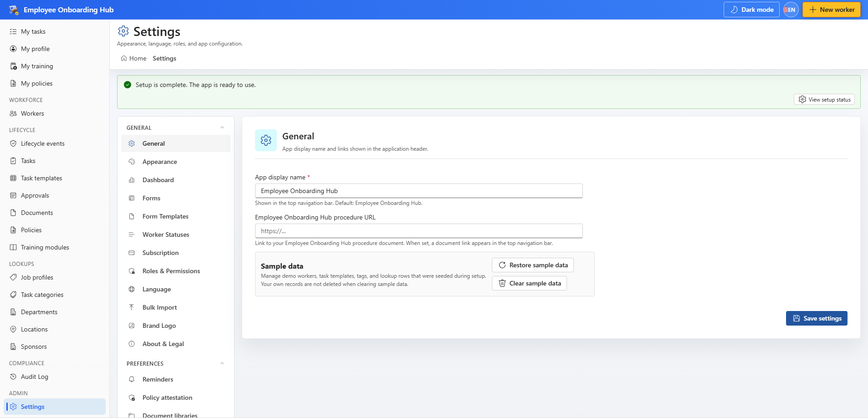The height and width of the screenshot is (418, 868).
Task: Follow the Home breadcrumb link
Action: click(134, 58)
